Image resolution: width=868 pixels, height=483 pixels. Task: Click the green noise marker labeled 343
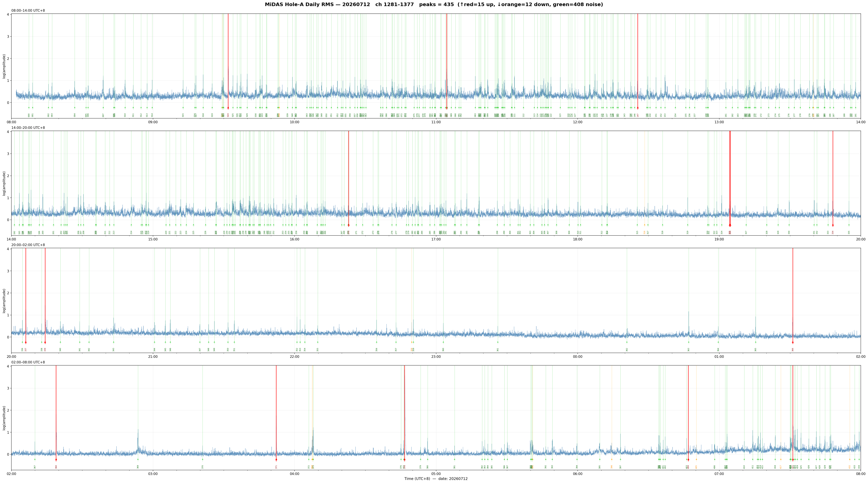coord(114,342)
